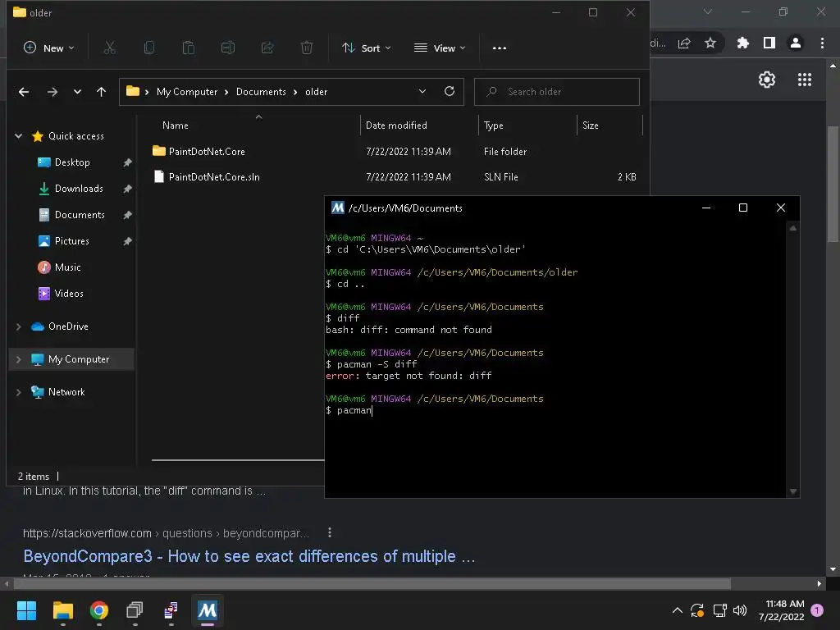Image resolution: width=840 pixels, height=630 pixels.
Task: Click the Share icon in Explorer toolbar
Action: click(x=267, y=48)
